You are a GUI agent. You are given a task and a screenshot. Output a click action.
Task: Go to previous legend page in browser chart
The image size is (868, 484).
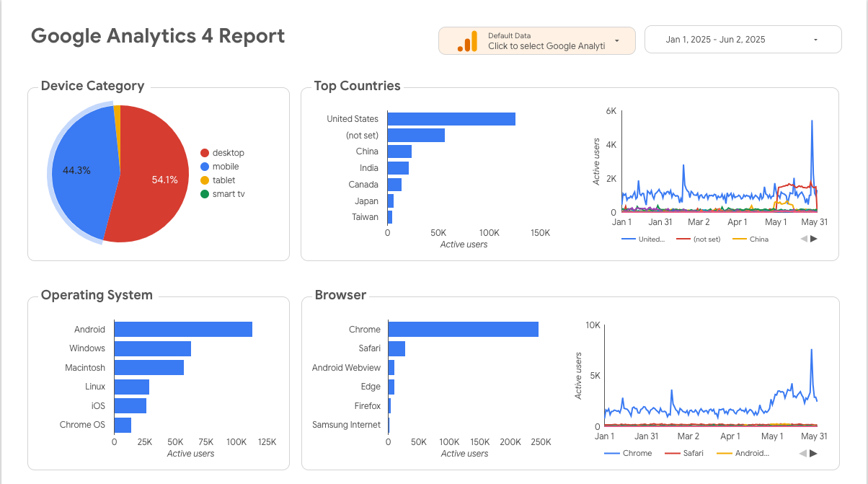(803, 453)
